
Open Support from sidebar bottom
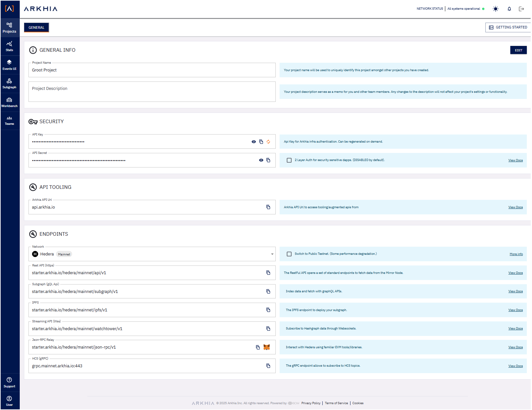coord(9,383)
